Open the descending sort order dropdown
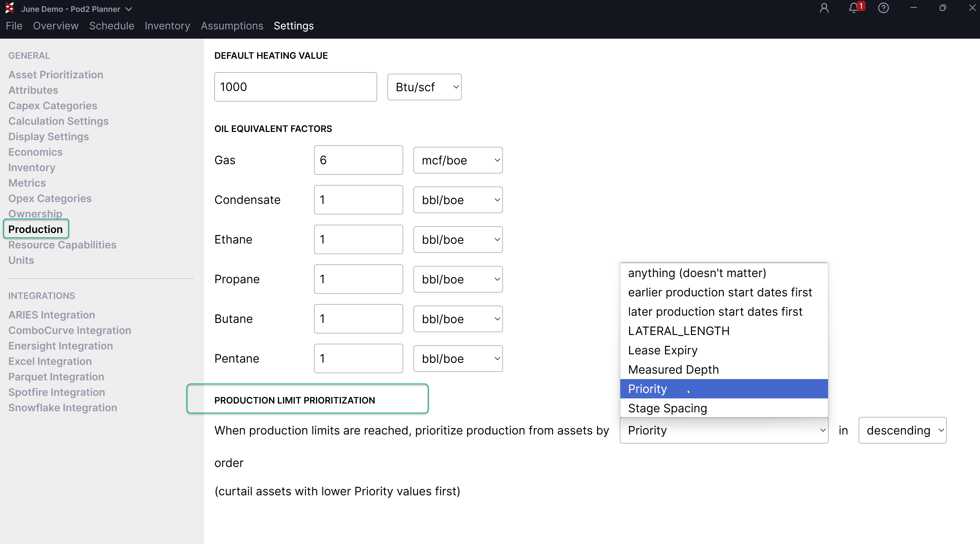Viewport: 980px width, 544px height. [x=902, y=430]
